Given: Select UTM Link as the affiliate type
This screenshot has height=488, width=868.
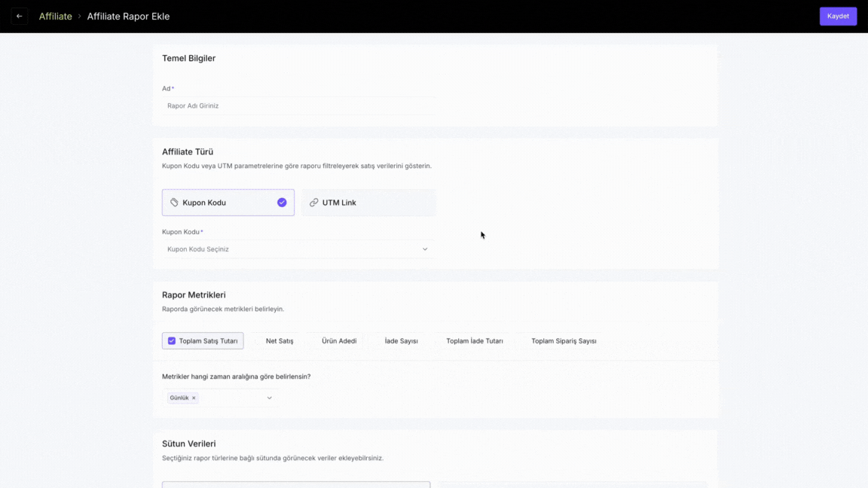Looking at the screenshot, I should pyautogui.click(x=368, y=203).
